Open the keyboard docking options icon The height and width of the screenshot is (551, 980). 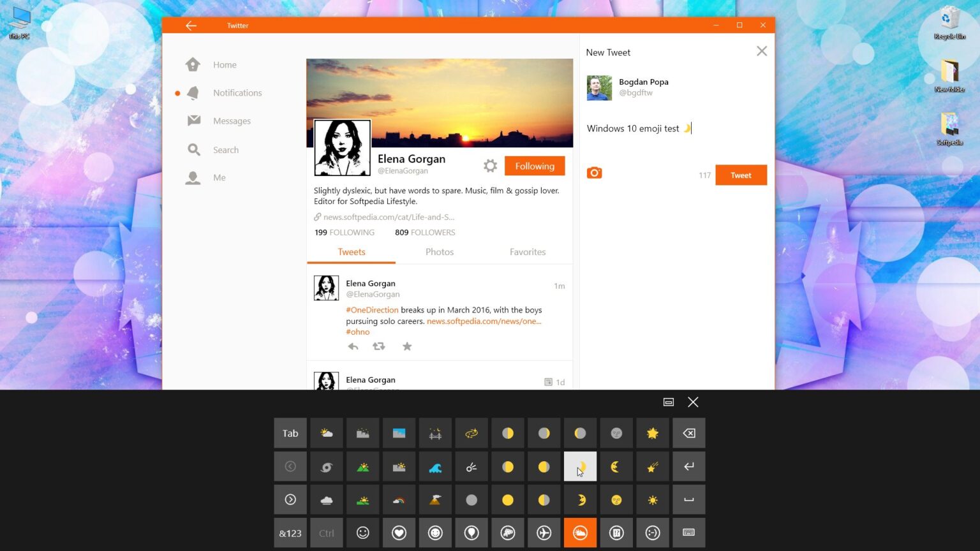(668, 402)
